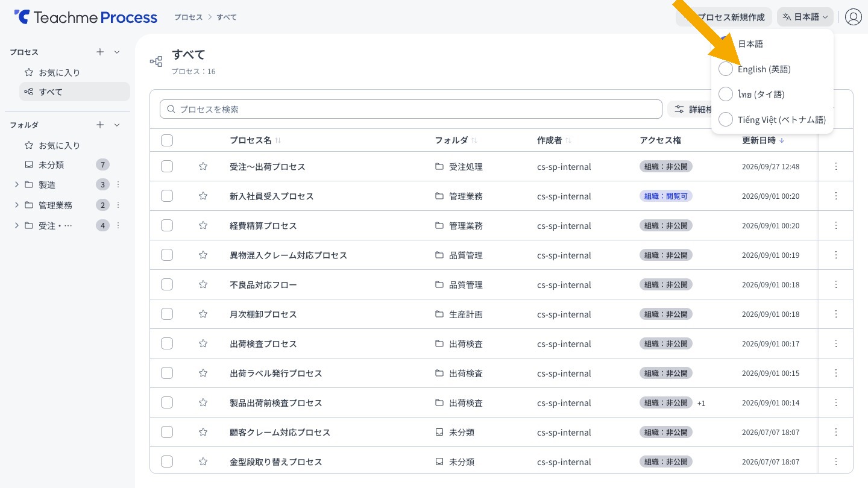This screenshot has width=868, height=488.
Task: Open the 金型段取り替えプロセス process
Action: [276, 461]
